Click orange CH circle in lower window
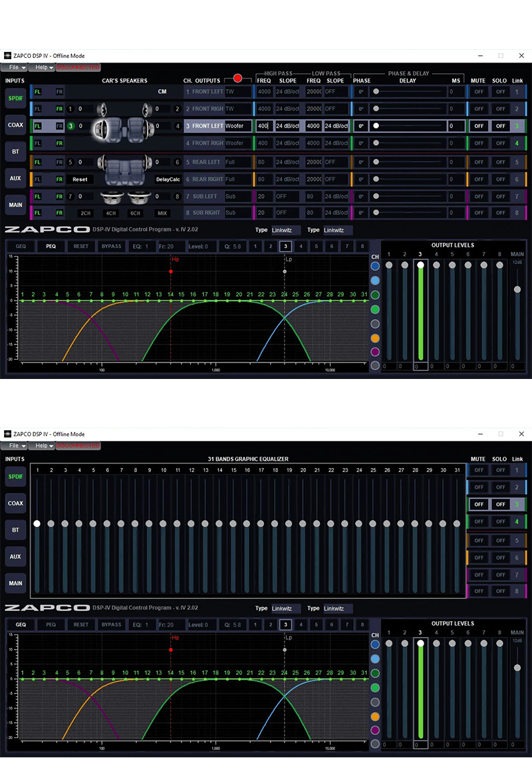Screen dimensions: 532x768 375,717
